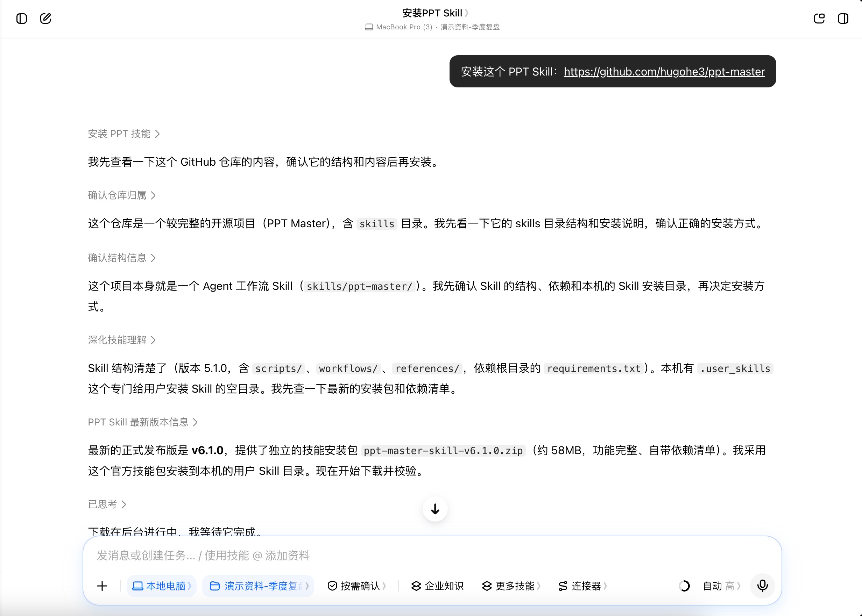This screenshot has height=616, width=862.
Task: Jump to latest message with down arrow
Action: (x=435, y=509)
